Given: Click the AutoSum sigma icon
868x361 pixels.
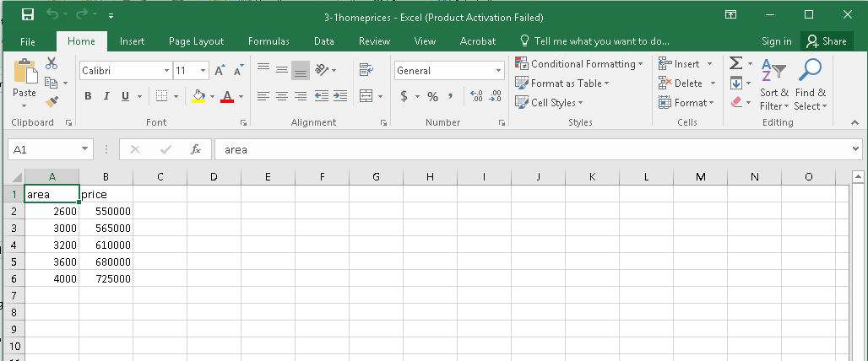Looking at the screenshot, I should [x=735, y=63].
